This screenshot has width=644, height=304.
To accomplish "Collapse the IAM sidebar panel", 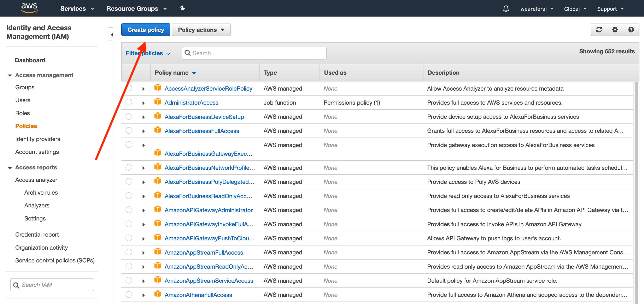I will tap(111, 35).
